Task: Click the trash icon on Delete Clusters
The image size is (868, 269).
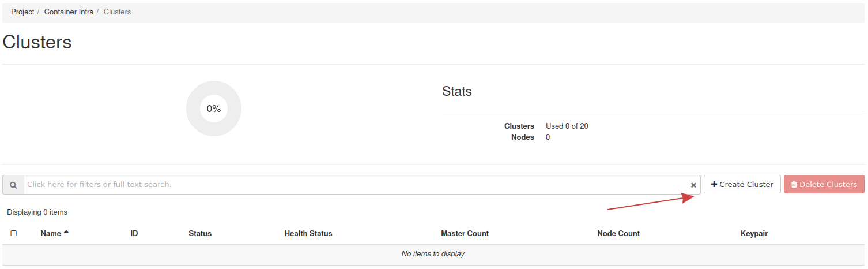Action: [794, 185]
